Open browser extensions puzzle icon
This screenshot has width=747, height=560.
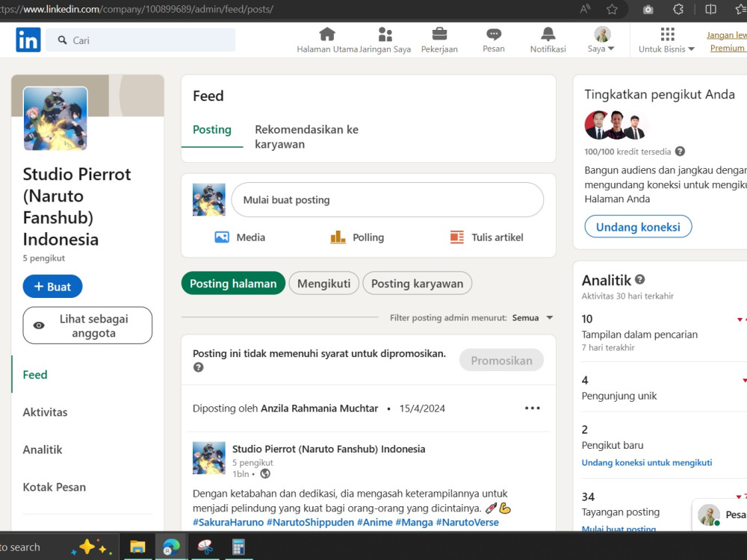(x=678, y=9)
